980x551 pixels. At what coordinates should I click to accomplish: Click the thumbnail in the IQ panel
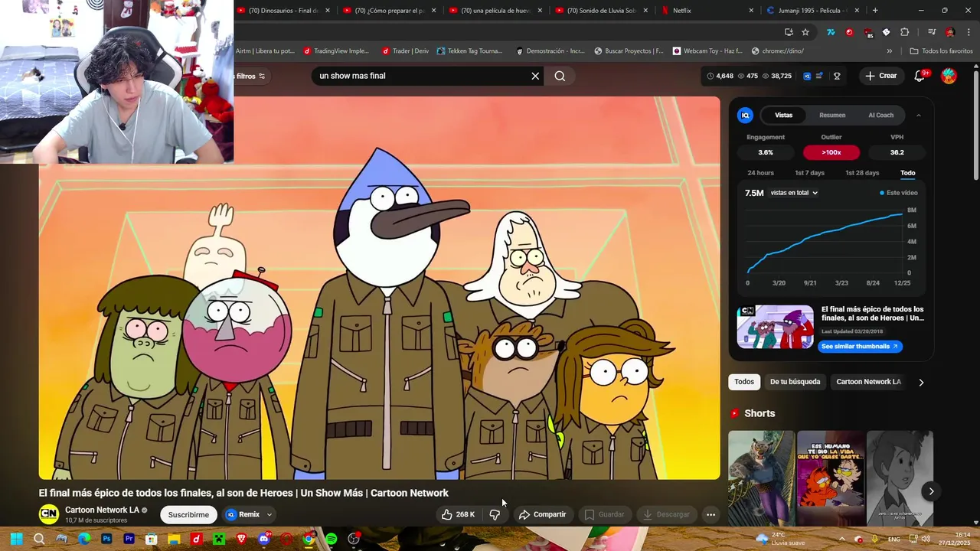tap(775, 327)
